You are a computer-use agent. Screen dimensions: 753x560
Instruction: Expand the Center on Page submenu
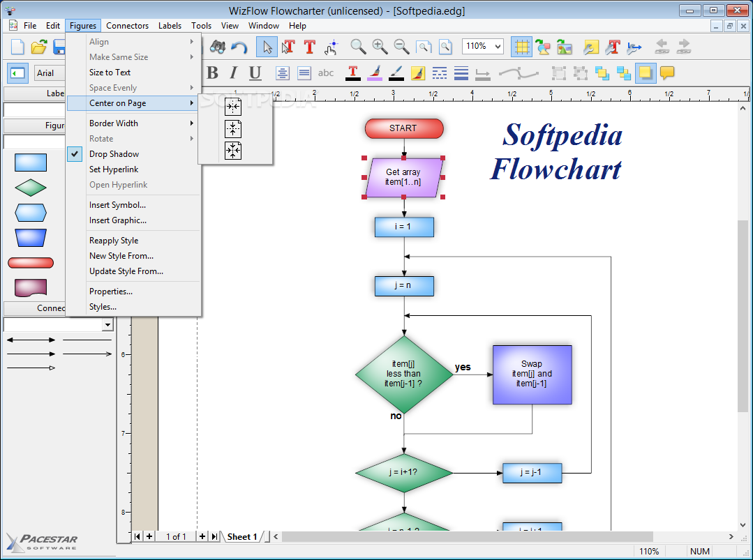tap(133, 103)
